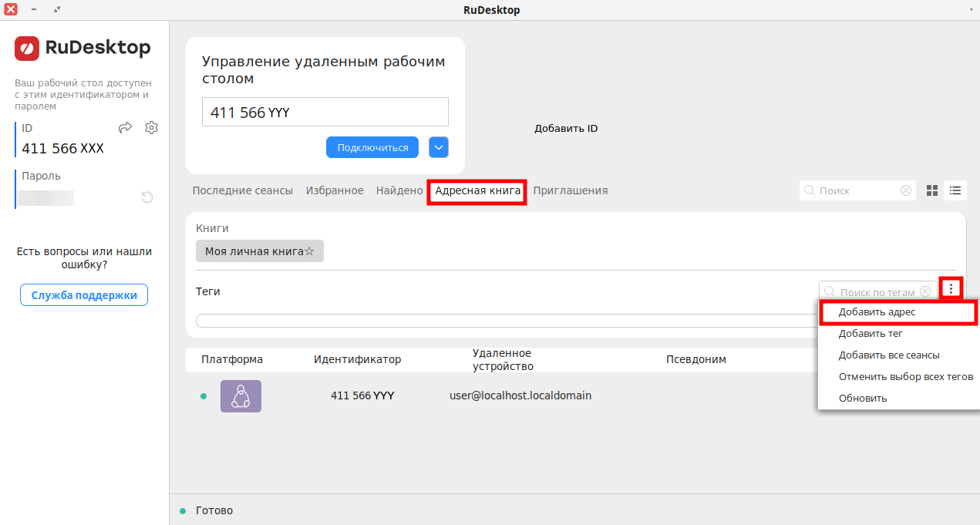Open the Найдено tab
The image size is (980, 525).
click(399, 190)
